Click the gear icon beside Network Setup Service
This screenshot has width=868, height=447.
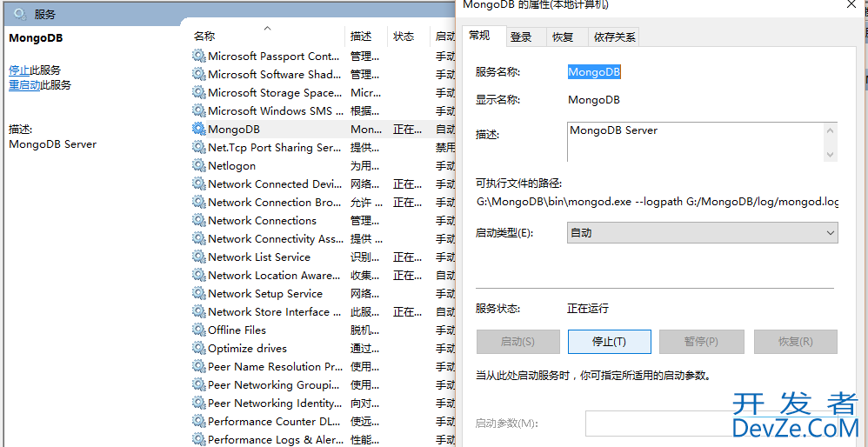pos(198,293)
